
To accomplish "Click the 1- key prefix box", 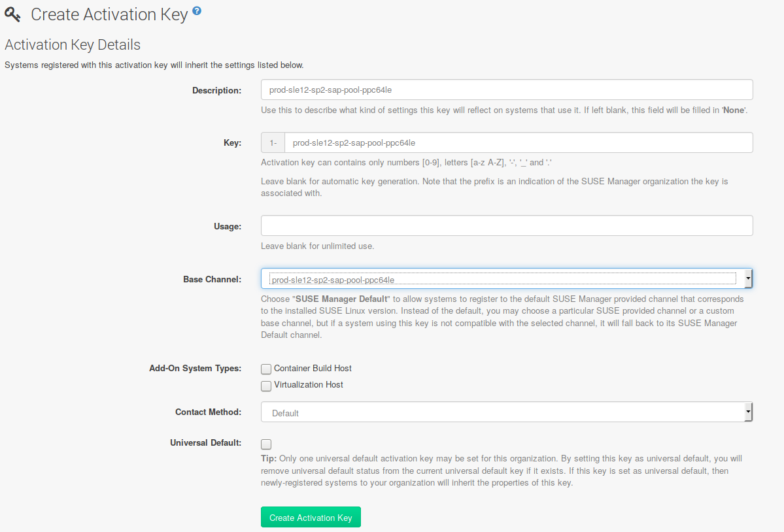I will pos(272,142).
